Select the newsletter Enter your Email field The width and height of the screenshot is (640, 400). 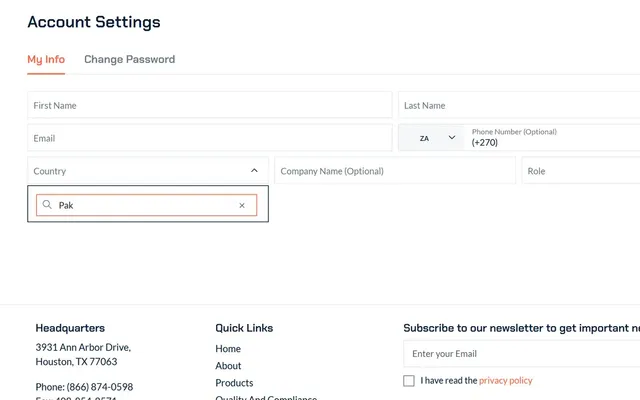522,353
